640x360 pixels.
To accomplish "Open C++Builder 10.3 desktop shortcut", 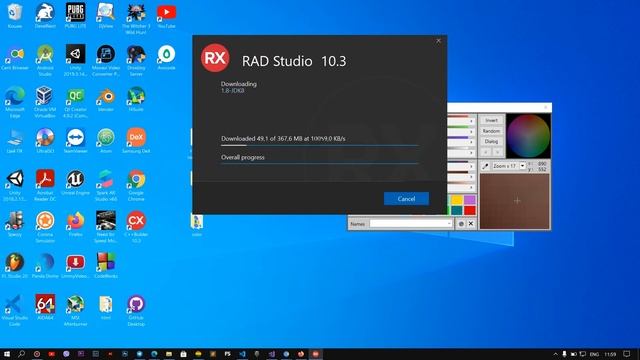I will pyautogui.click(x=136, y=227).
